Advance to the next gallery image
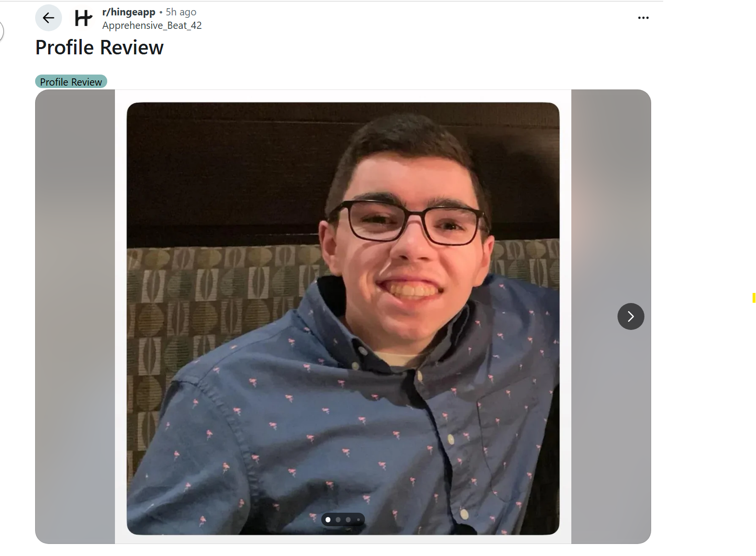756x556 pixels. pos(630,316)
